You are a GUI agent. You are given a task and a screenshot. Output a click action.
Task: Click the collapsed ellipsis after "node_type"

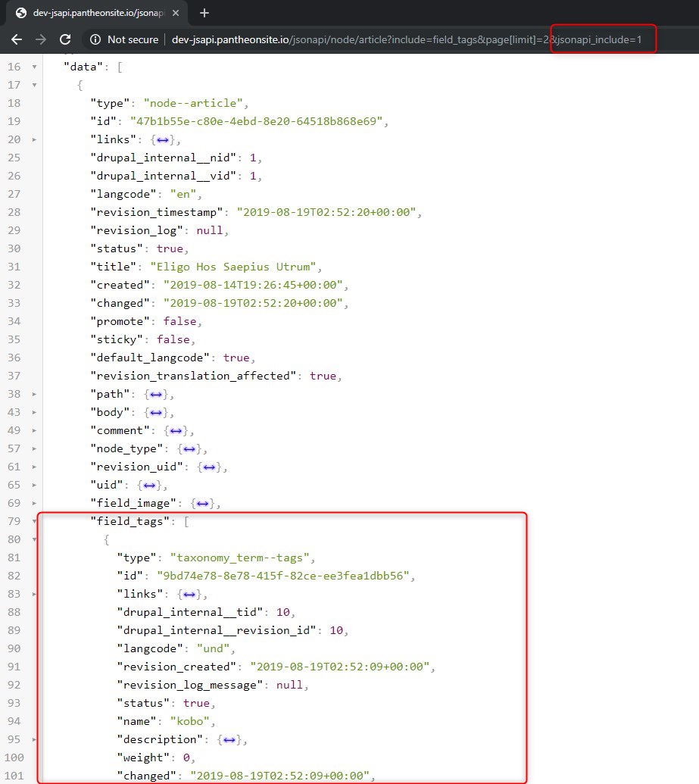pos(189,449)
